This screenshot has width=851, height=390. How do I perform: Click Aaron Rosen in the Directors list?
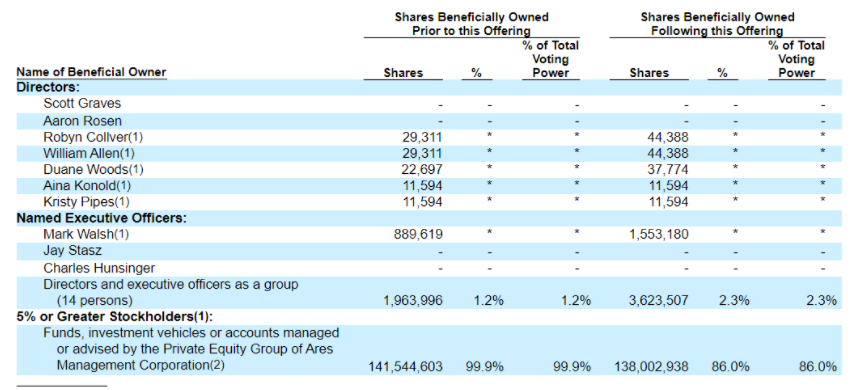(82, 120)
